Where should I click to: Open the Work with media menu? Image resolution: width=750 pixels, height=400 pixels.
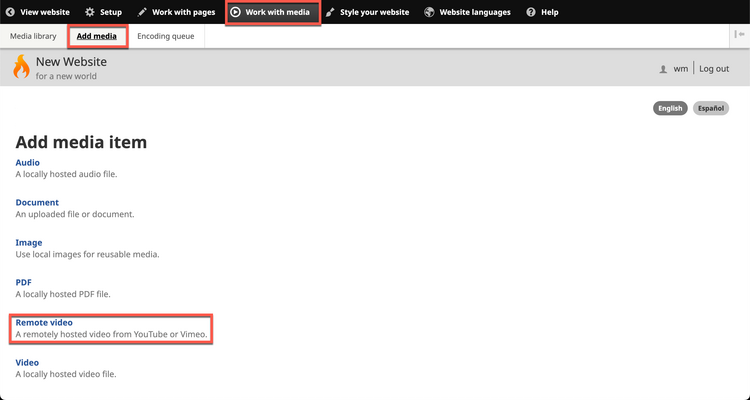271,12
